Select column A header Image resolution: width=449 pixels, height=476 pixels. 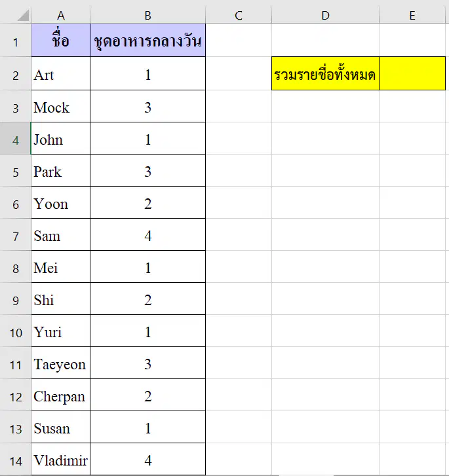pos(60,15)
